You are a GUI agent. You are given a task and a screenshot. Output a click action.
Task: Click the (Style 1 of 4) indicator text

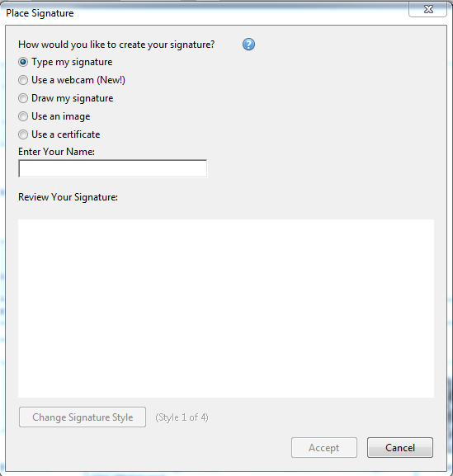[x=182, y=417]
